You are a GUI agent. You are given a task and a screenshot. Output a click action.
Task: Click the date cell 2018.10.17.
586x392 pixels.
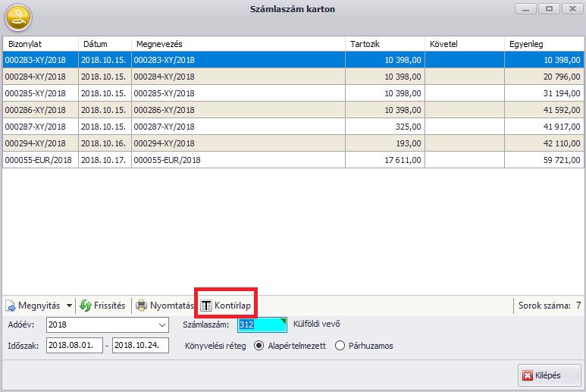pos(104,160)
